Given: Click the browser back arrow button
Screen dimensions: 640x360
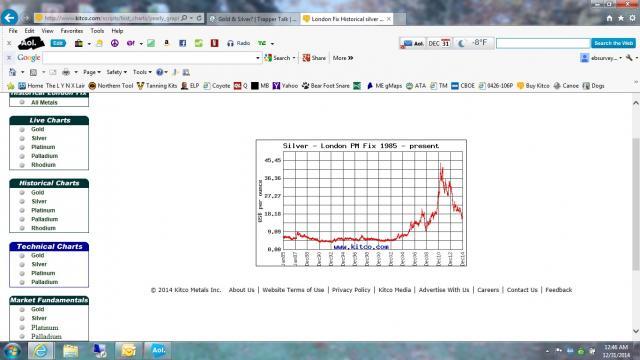Looking at the screenshot, I should [x=9, y=18].
